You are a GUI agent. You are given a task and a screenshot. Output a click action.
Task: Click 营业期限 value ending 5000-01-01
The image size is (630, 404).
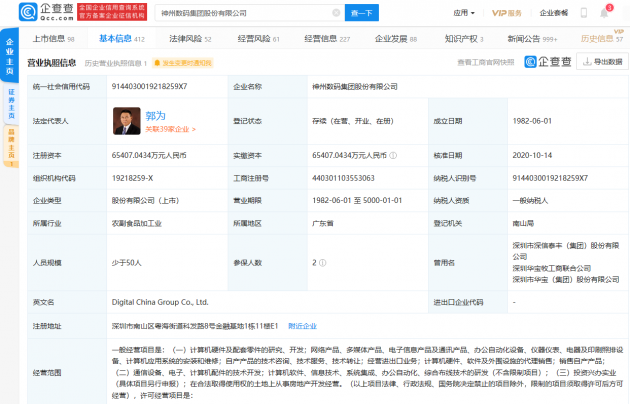pos(357,200)
